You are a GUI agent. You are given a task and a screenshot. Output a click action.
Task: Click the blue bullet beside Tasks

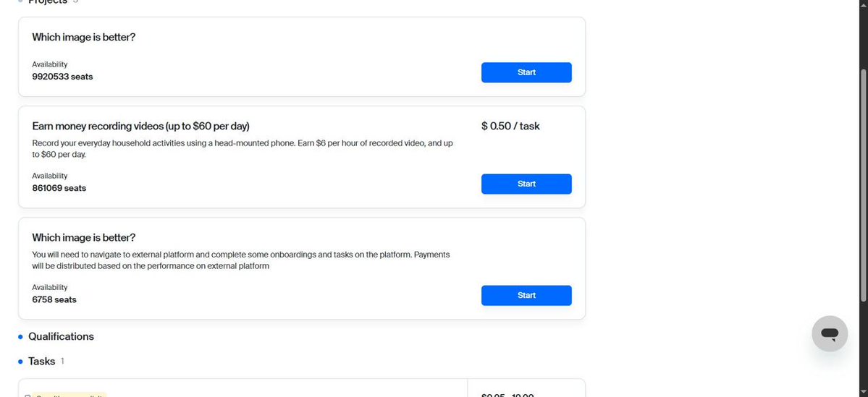coord(20,362)
